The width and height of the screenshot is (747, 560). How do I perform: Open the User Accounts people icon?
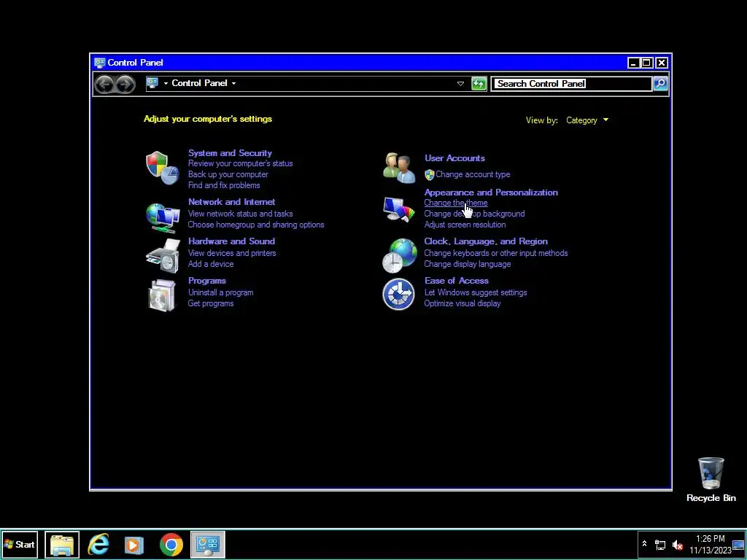click(x=399, y=168)
